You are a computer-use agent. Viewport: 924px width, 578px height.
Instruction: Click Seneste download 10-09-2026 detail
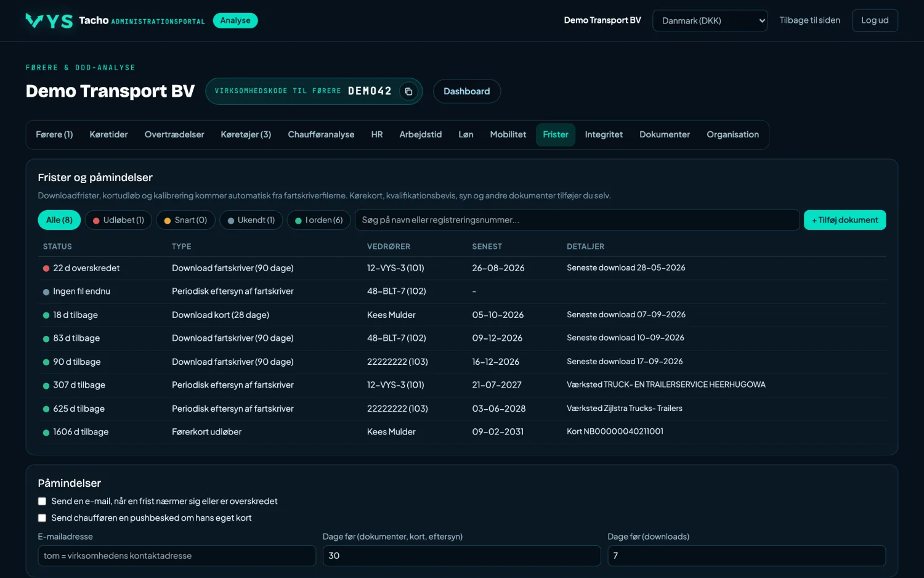(625, 338)
